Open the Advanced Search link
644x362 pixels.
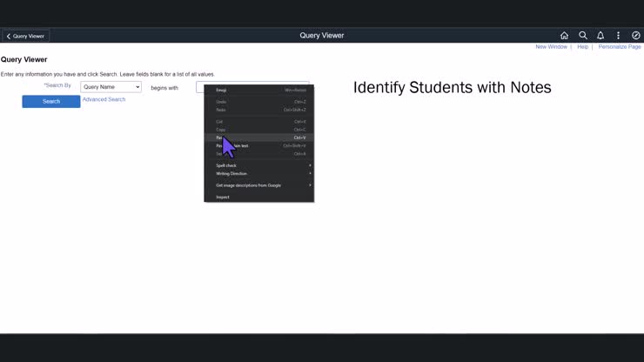[104, 99]
